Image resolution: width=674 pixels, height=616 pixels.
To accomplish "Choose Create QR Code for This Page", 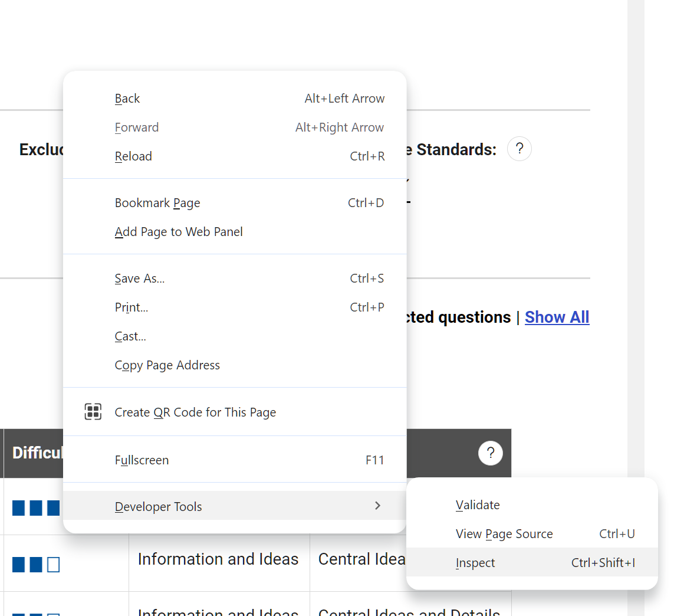I will pyautogui.click(x=235, y=412).
